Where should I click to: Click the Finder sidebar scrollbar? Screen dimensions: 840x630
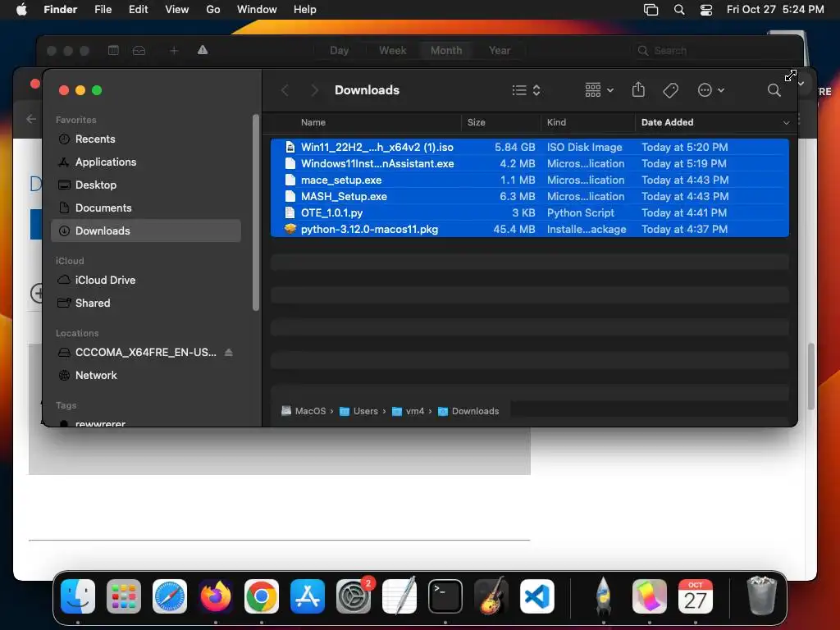pos(256,212)
